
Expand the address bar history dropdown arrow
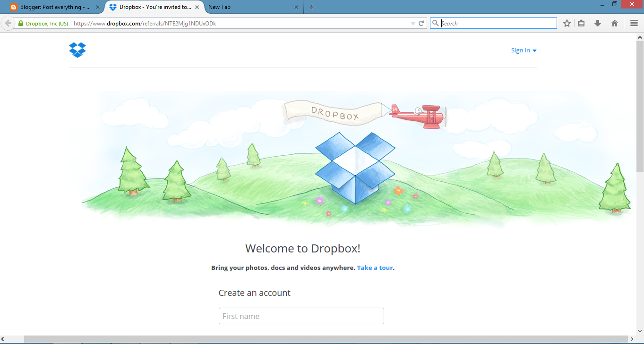pos(412,23)
